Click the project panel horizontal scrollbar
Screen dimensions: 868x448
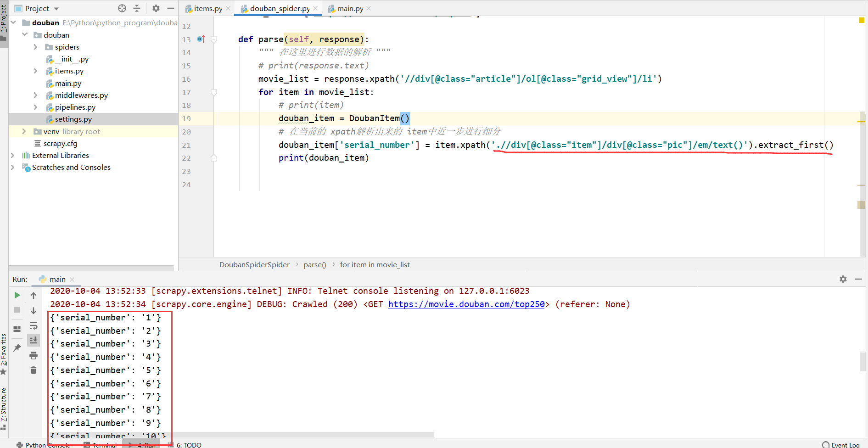[91, 268]
